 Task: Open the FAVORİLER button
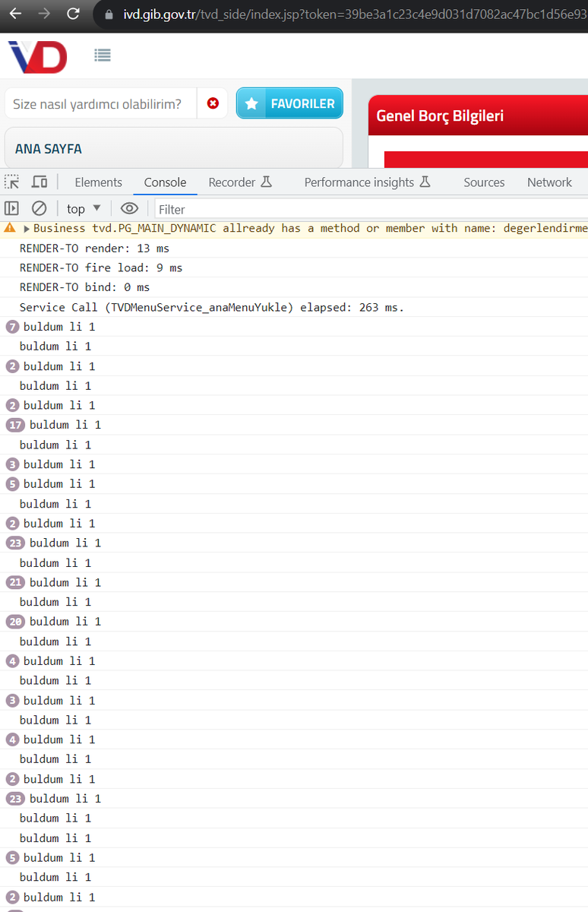point(289,103)
